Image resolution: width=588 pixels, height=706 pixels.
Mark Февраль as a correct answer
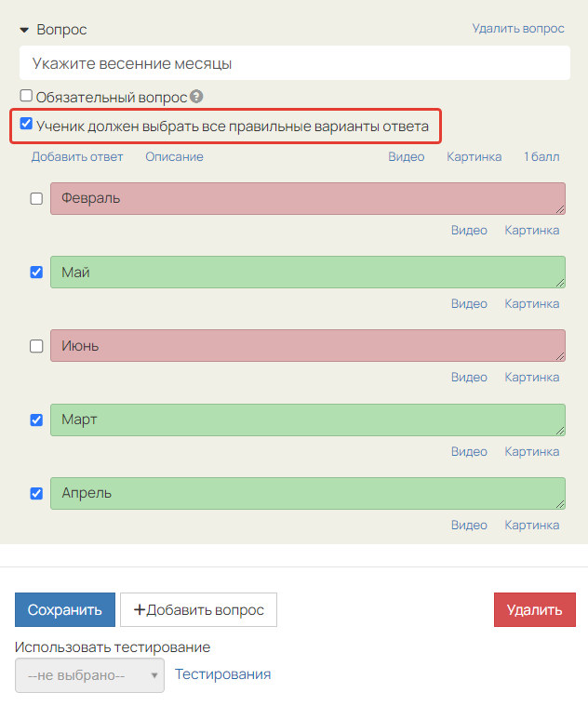36,198
